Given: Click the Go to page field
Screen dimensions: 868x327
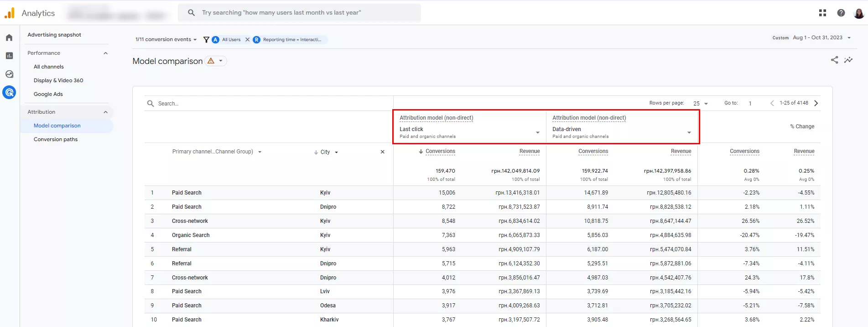Looking at the screenshot, I should [750, 103].
